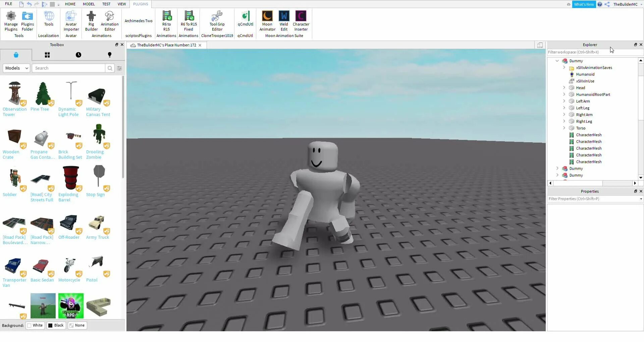This screenshot has height=342, width=644.
Task: Open the Army Truck model link
Action: click(98, 237)
